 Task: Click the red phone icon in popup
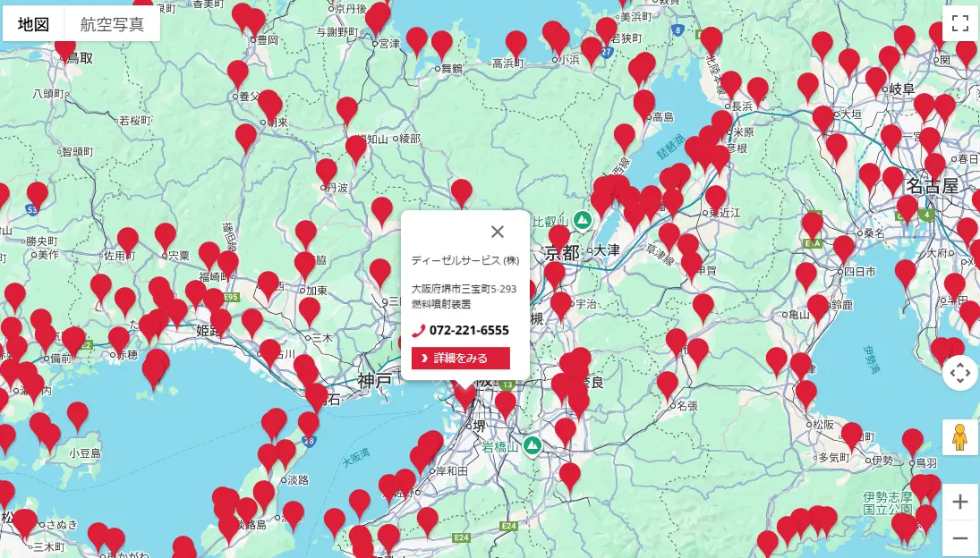tap(418, 331)
